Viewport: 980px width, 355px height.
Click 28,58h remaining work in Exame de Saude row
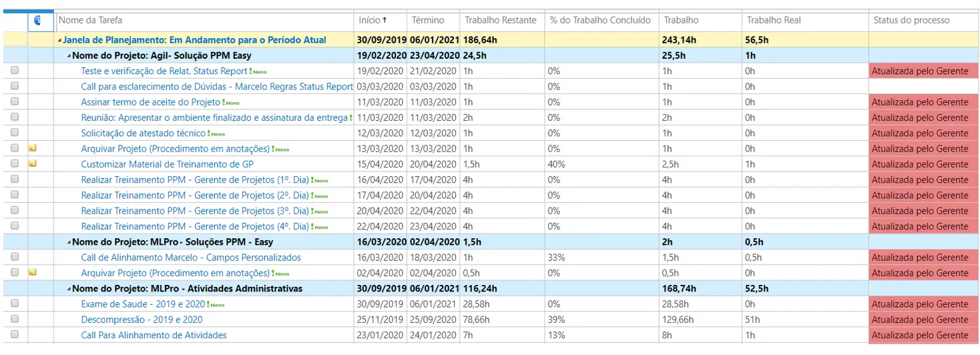pos(502,304)
